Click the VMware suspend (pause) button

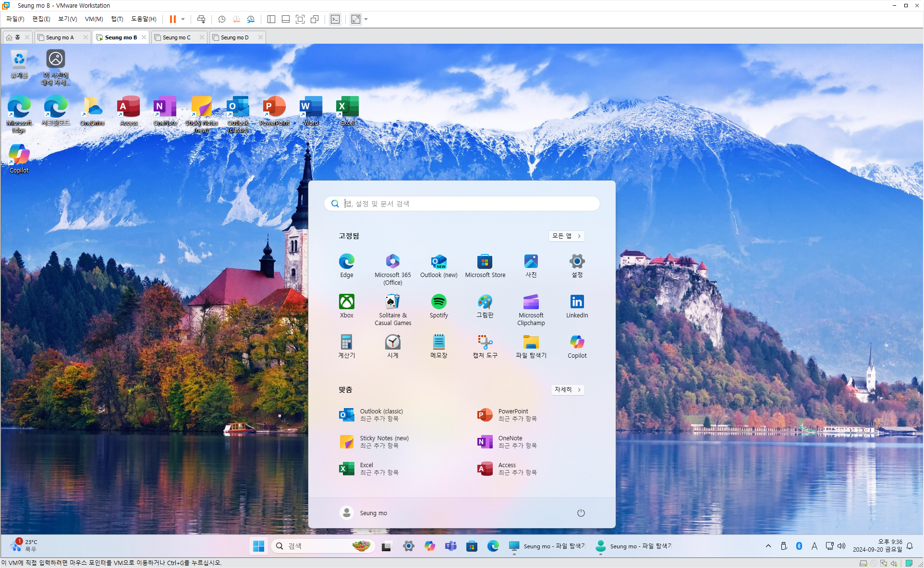[172, 19]
